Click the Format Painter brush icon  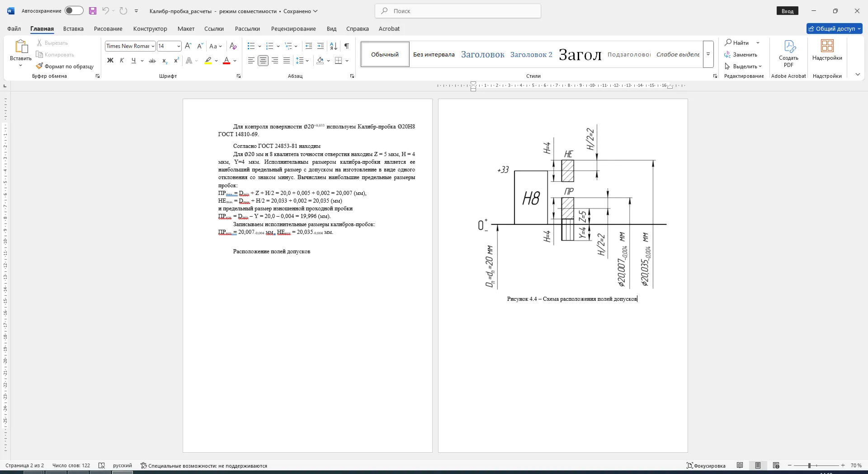[39, 66]
